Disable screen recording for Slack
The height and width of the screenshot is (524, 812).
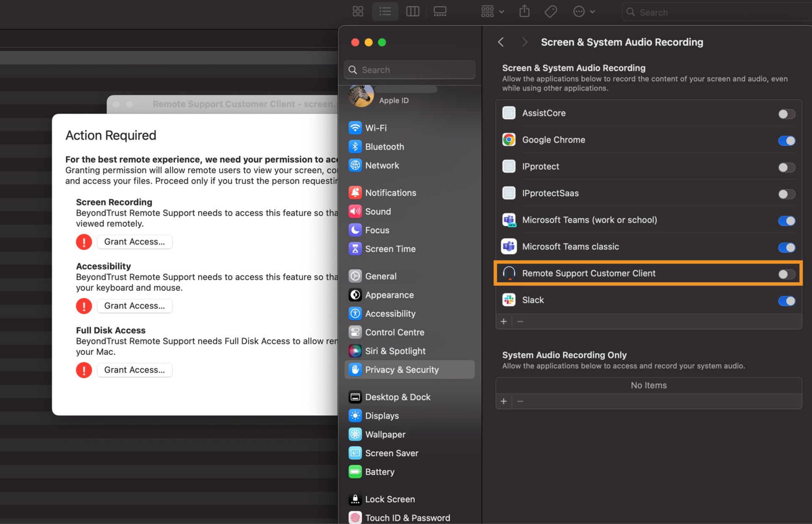tap(787, 301)
